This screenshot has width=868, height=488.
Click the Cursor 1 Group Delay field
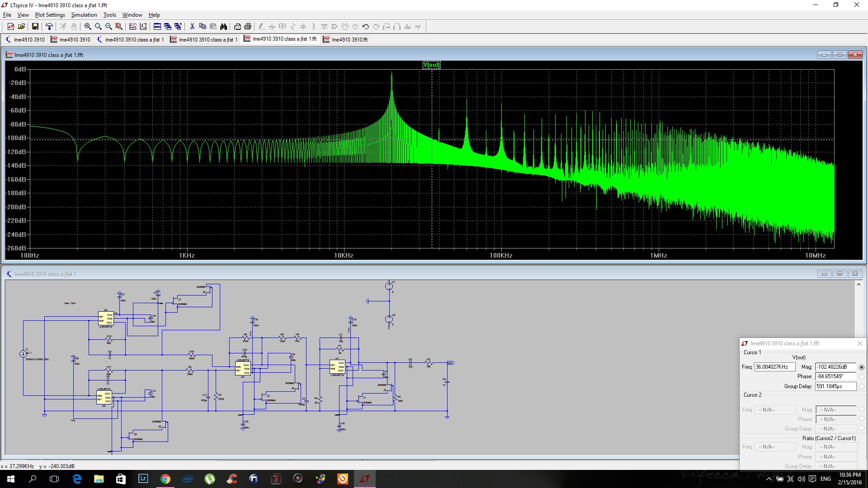[836, 386]
